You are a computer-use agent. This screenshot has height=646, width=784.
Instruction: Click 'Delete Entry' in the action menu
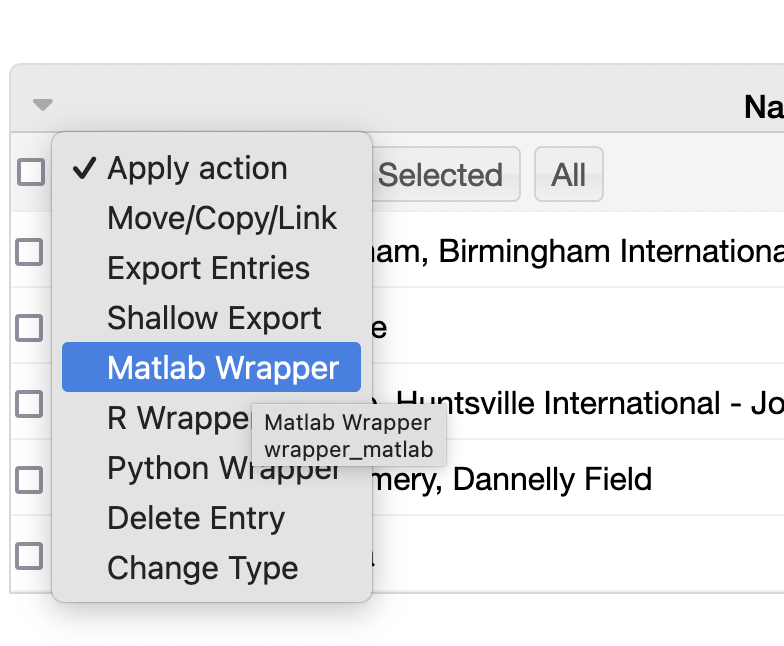(x=196, y=519)
